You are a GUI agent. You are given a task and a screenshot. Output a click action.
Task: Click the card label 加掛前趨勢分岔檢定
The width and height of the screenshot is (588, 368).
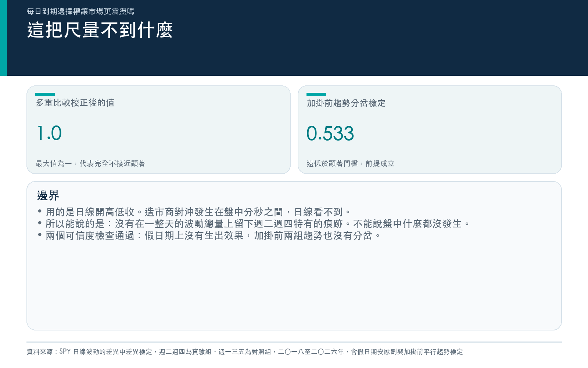click(346, 103)
